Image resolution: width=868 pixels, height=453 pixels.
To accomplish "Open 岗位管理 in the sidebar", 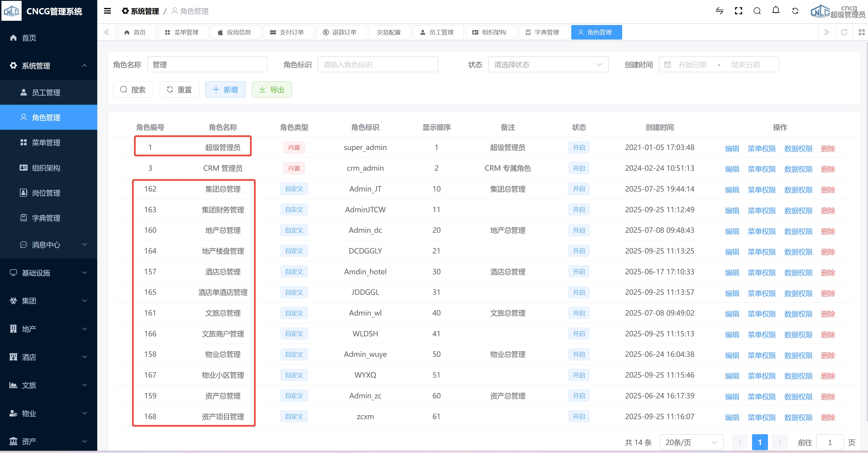I will pyautogui.click(x=46, y=193).
